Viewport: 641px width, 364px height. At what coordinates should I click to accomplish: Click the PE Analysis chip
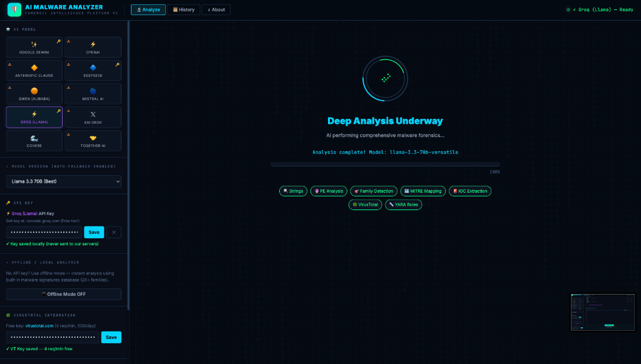pos(329,191)
